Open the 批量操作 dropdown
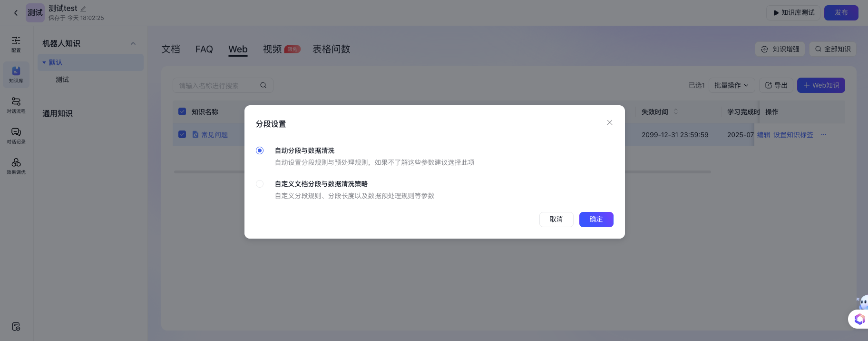Image resolution: width=868 pixels, height=341 pixels. tap(731, 85)
